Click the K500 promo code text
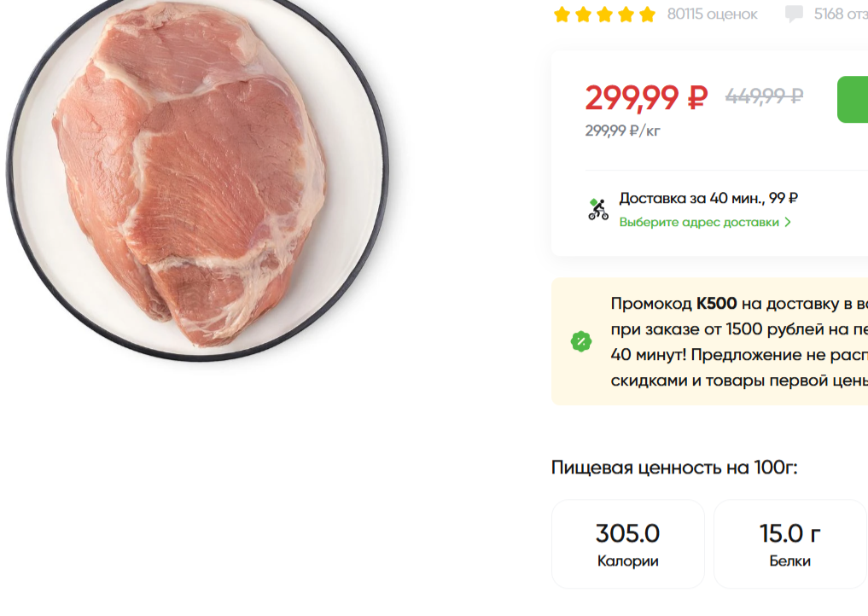The image size is (868, 616). click(x=716, y=304)
